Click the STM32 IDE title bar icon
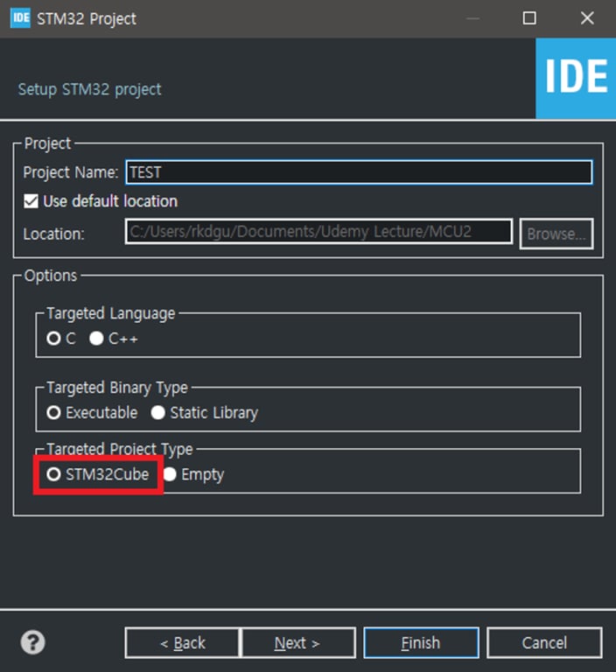This screenshot has width=616, height=672. pos(20,18)
